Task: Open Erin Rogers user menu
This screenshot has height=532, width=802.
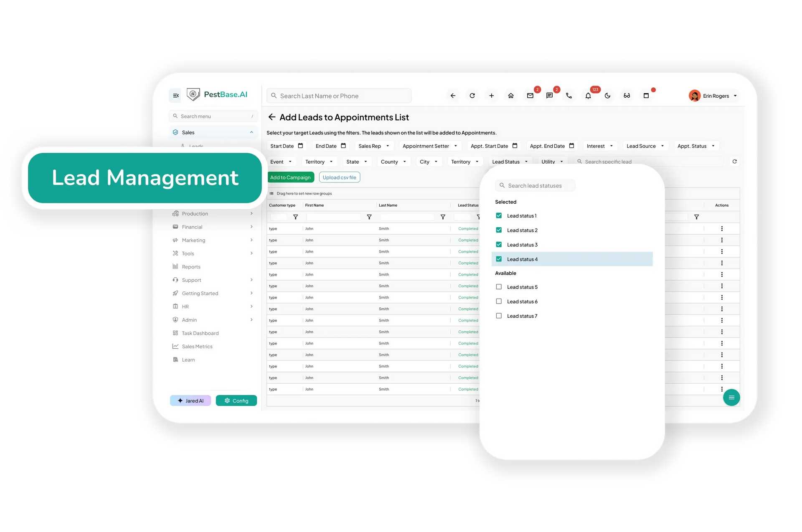Action: [713, 96]
